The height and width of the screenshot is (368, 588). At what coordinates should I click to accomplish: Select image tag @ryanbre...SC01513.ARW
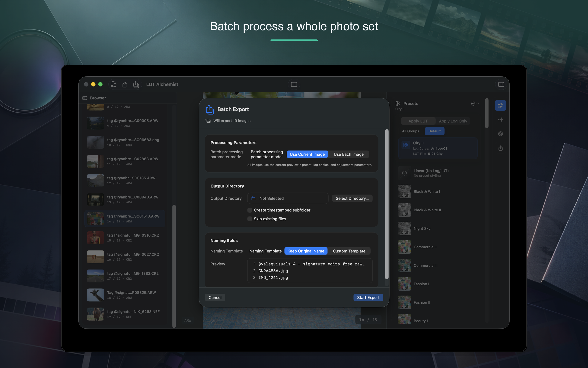[x=125, y=219]
